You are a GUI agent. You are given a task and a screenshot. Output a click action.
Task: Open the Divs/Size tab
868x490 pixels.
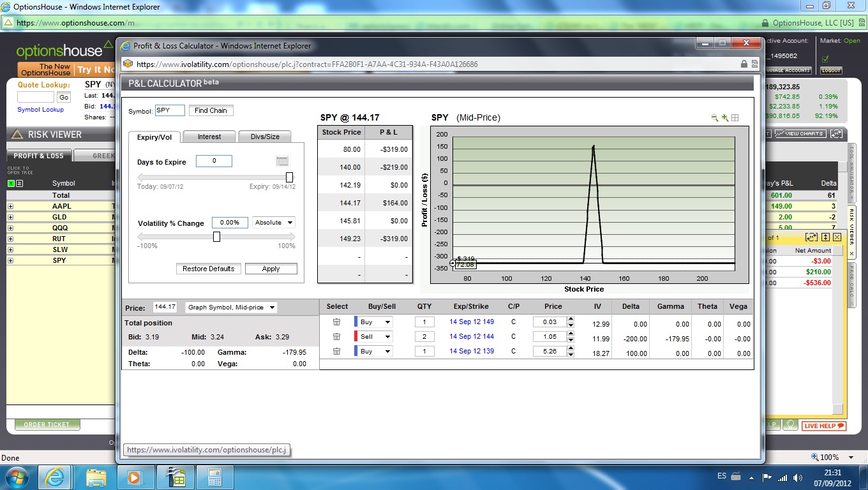264,137
